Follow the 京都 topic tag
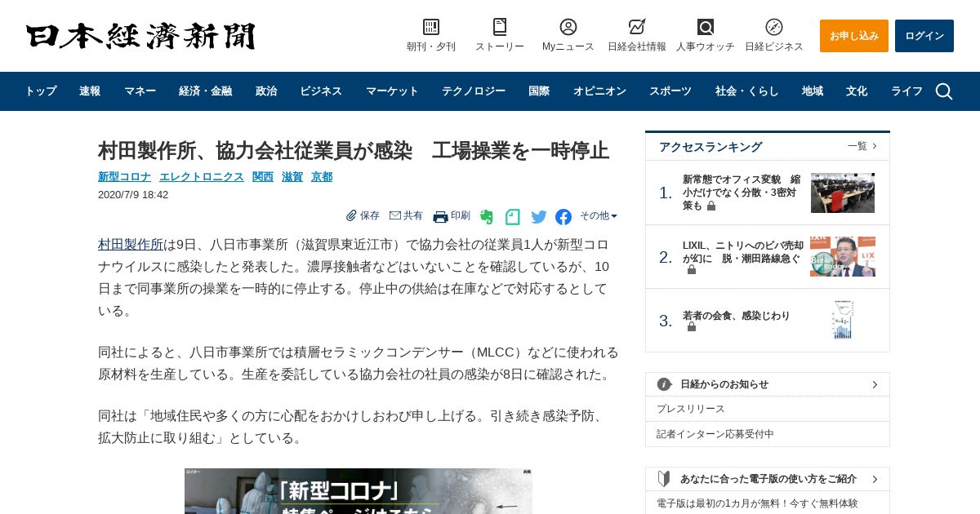This screenshot has height=514, width=980. [322, 176]
